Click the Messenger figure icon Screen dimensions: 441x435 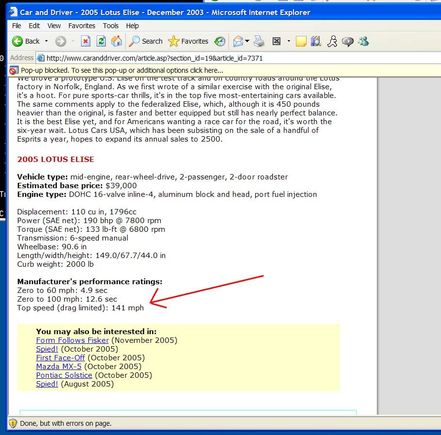(332, 41)
